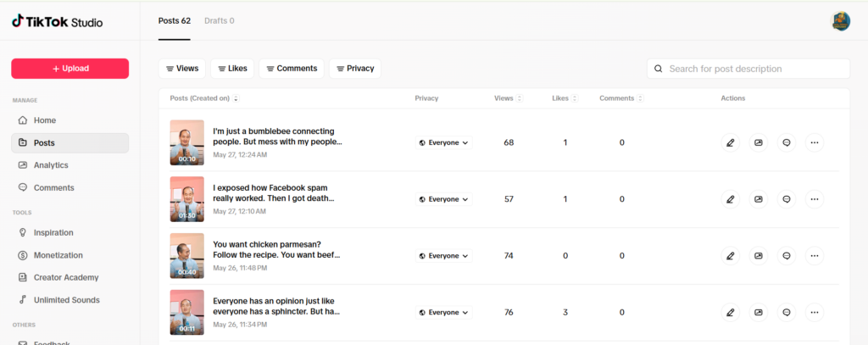868x345 pixels.
Task: Open the Everyone privacy dropdown for the bumblebee post
Action: [x=444, y=142]
